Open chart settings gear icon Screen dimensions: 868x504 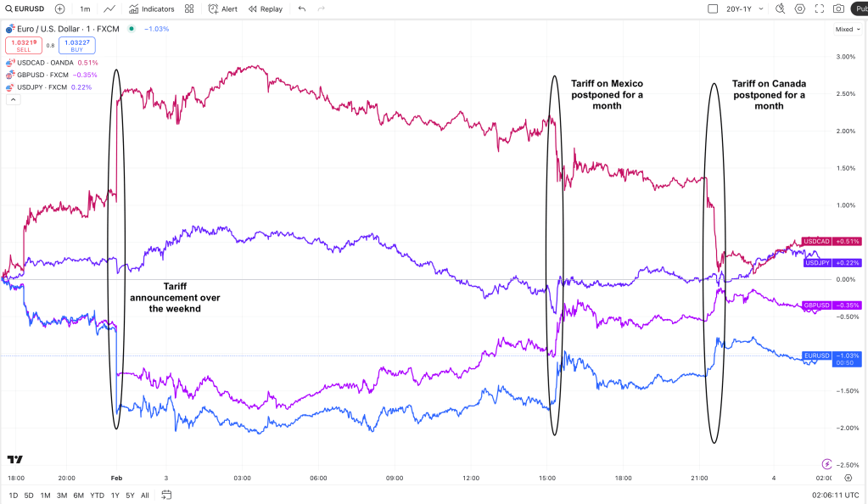tap(799, 9)
